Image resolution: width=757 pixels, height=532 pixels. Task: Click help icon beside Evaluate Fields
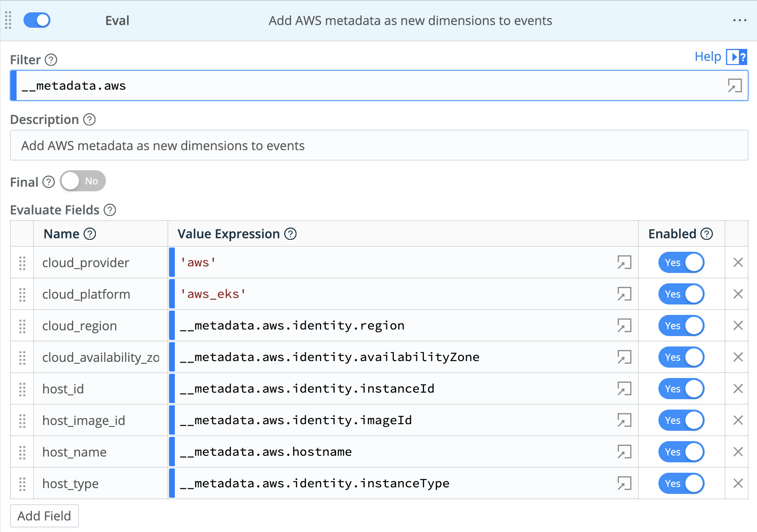point(110,210)
